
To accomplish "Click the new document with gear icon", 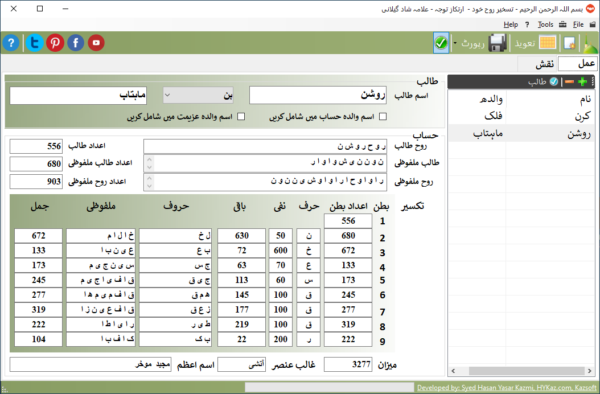I will click(569, 43).
